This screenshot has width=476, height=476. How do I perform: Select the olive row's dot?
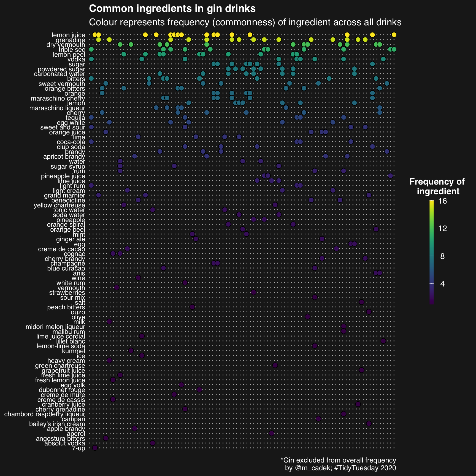click(308, 317)
